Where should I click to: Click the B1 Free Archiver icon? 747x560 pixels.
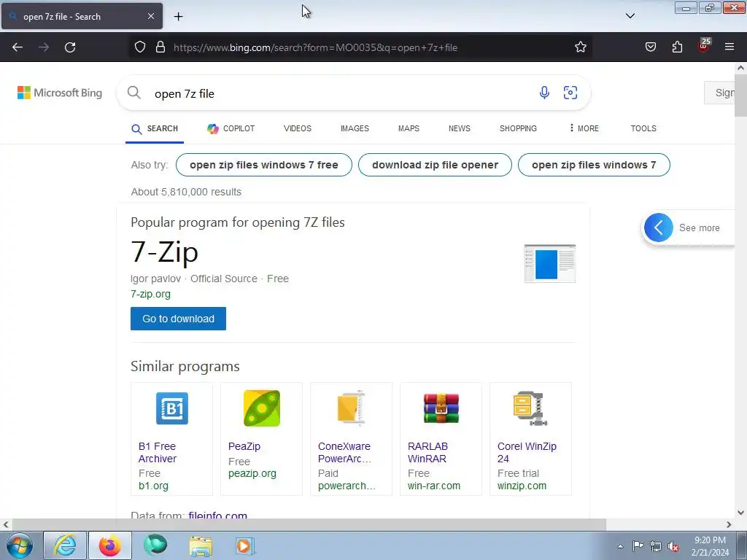click(172, 408)
